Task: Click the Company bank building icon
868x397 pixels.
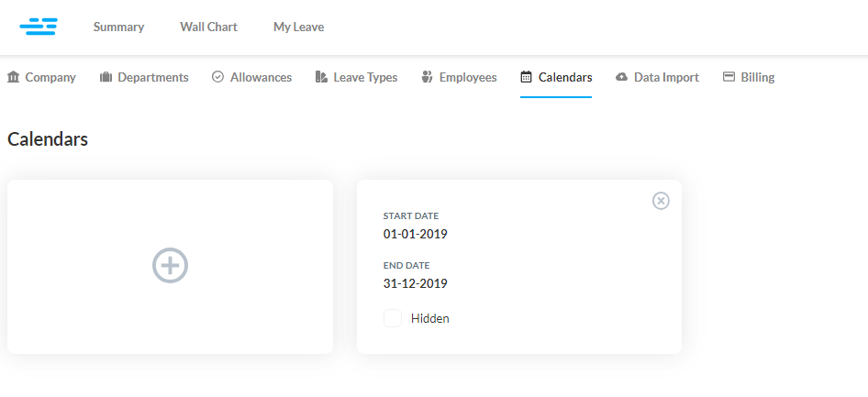Action: (x=13, y=77)
